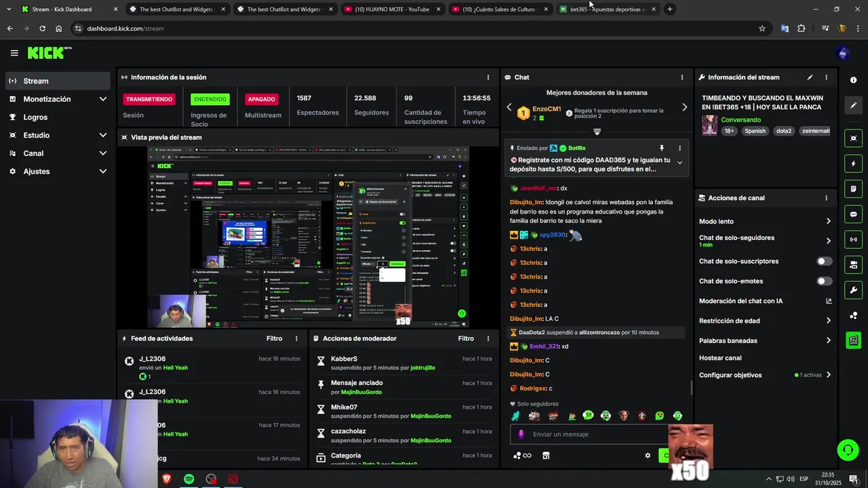Open Moderación del chat con IA link
This screenshot has width=868, height=488.
coord(765,301)
